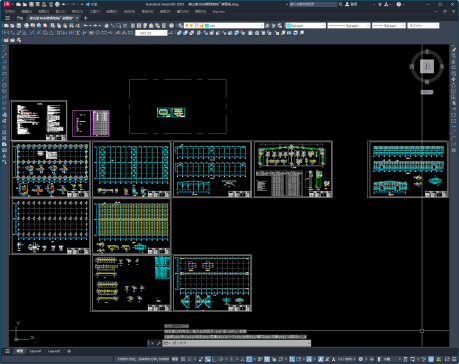Open command line customize wrench icon
The image size is (459, 364).
(x=158, y=343)
